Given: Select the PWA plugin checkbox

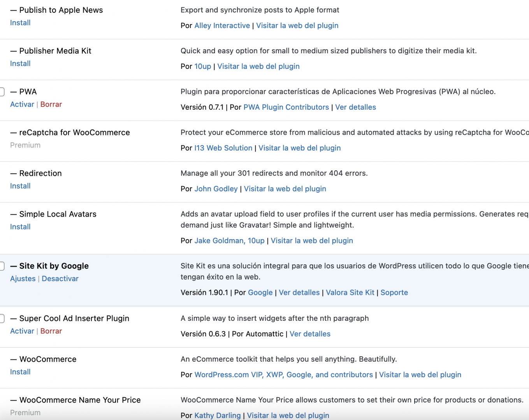Looking at the screenshot, I should pos(2,92).
